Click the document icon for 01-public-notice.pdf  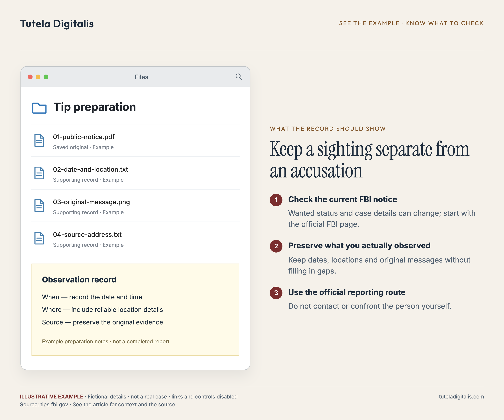click(39, 140)
